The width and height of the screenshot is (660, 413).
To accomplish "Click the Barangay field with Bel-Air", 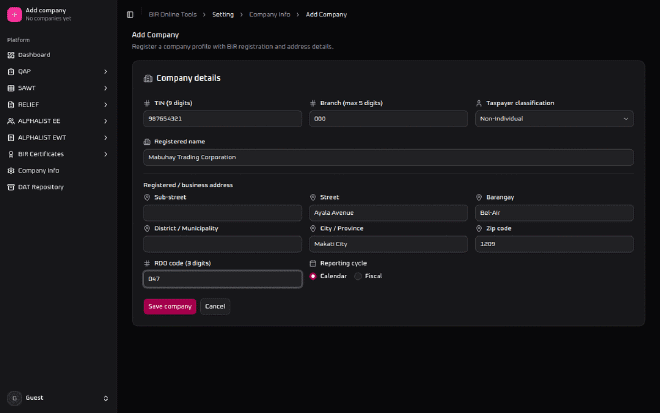I will (x=554, y=213).
